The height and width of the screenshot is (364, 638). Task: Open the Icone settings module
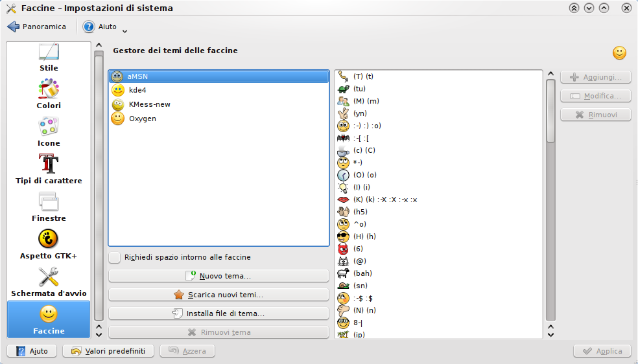49,132
